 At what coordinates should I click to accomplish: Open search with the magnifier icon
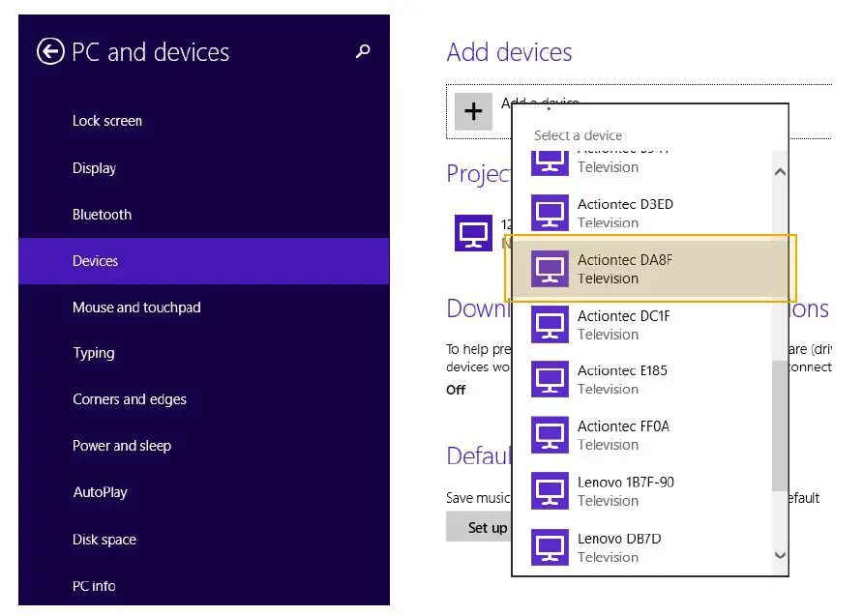[363, 51]
